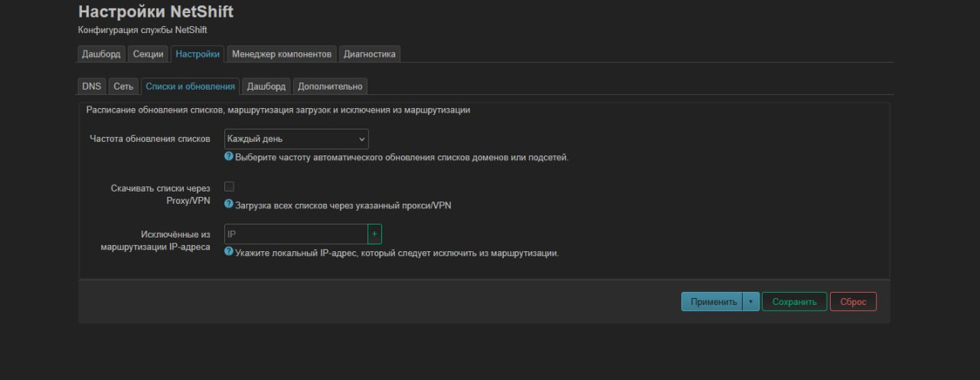Open the DNS settings sub-tab
Screen dimensions: 980x380
92,87
